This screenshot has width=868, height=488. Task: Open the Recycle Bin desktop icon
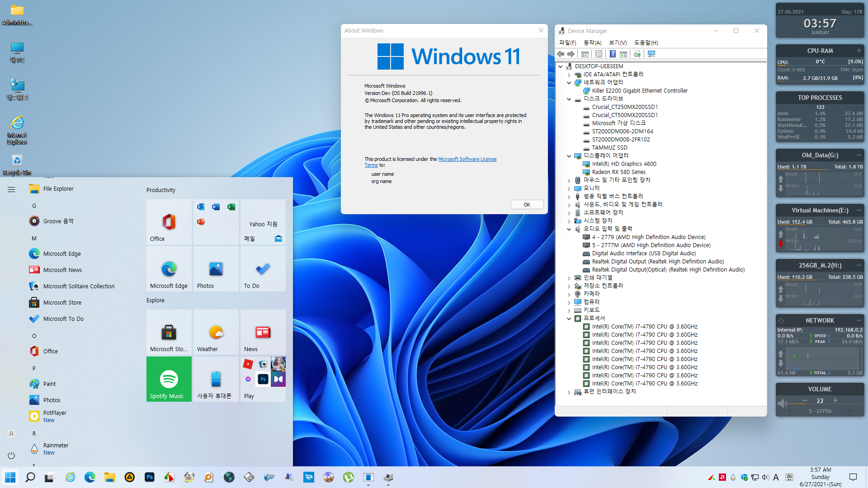[17, 164]
